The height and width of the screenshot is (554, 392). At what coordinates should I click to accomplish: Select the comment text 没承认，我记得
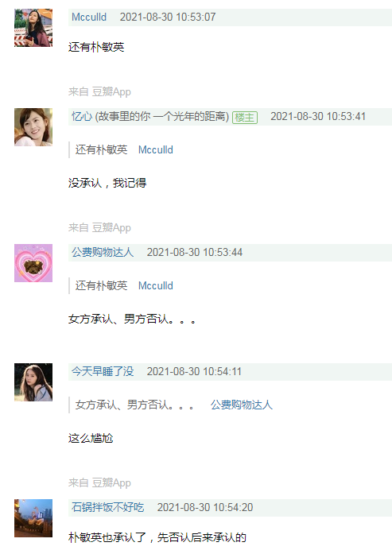coord(107,183)
